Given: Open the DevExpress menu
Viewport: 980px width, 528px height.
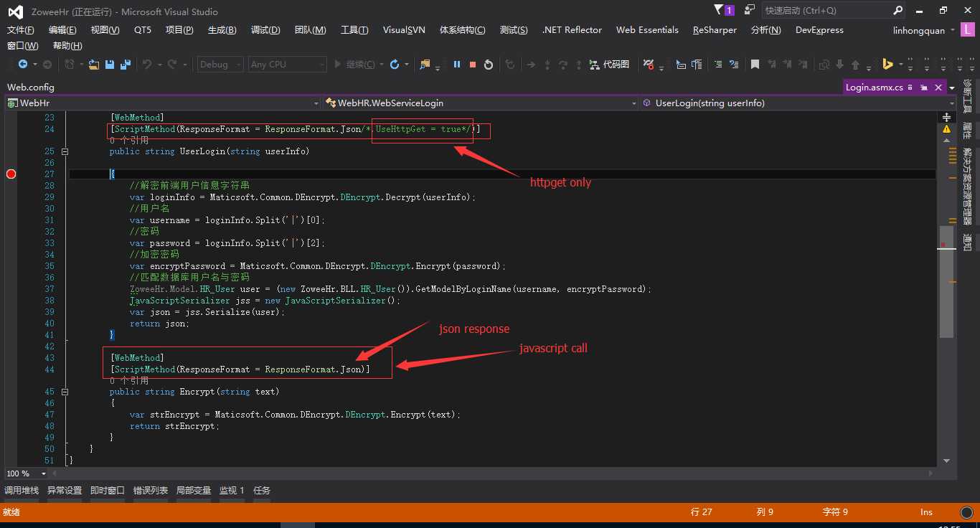Looking at the screenshot, I should pyautogui.click(x=819, y=30).
